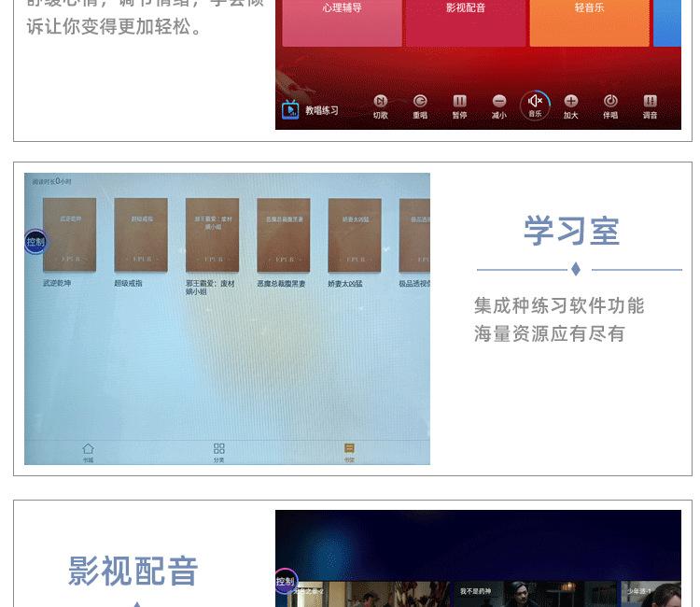
Task: Toggle the 伴唱 accompaniment icon
Action: pos(610,101)
